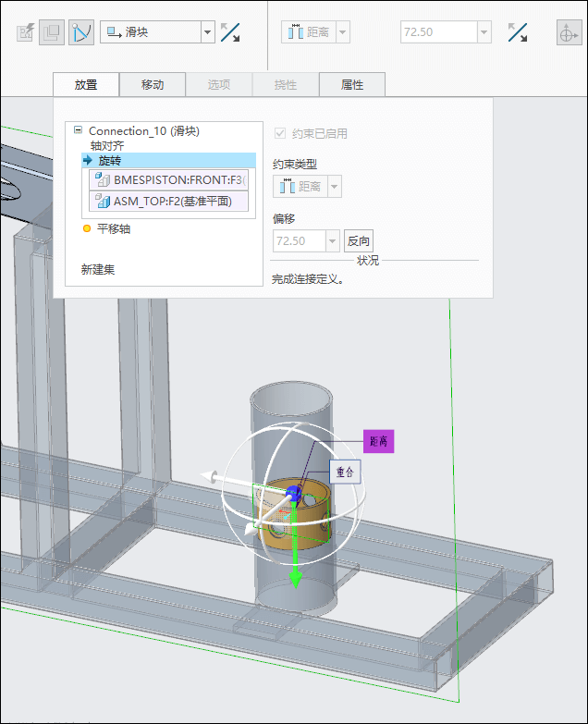Collapse the Connection_10 (滑块) tree node
588x724 pixels.
tap(78, 130)
